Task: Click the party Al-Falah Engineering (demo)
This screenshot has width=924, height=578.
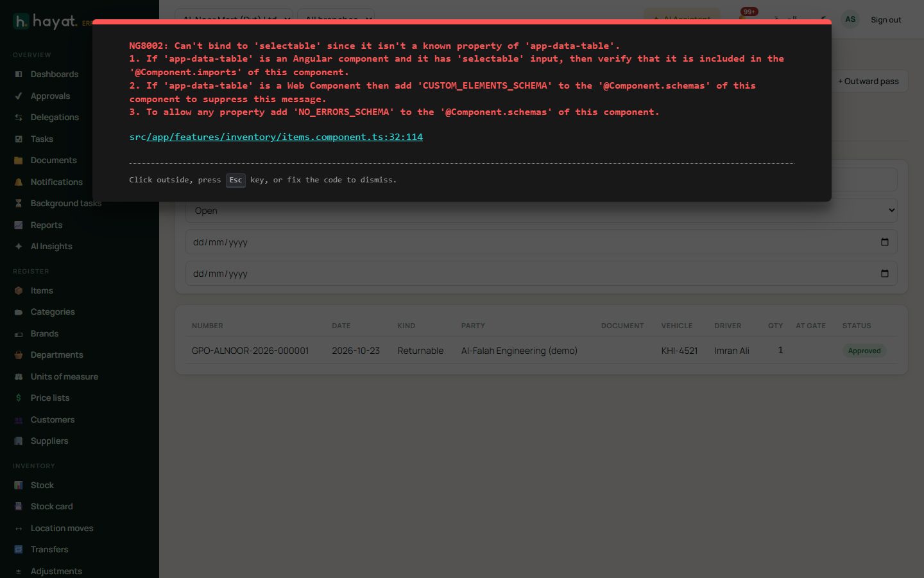Action: [x=519, y=351]
